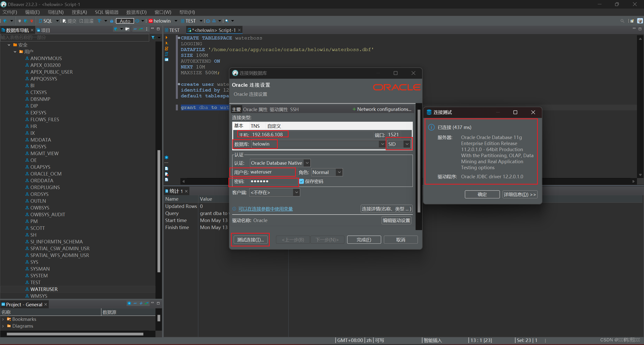Open the 数据库(D) menu

[136, 12]
